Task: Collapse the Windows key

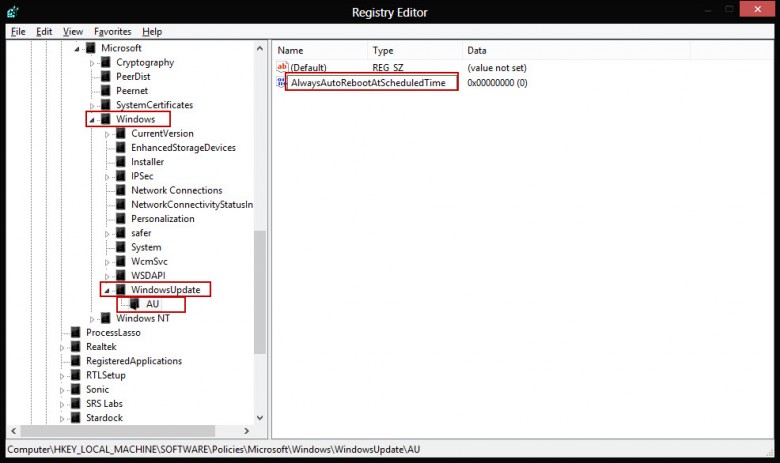Action: click(x=92, y=120)
